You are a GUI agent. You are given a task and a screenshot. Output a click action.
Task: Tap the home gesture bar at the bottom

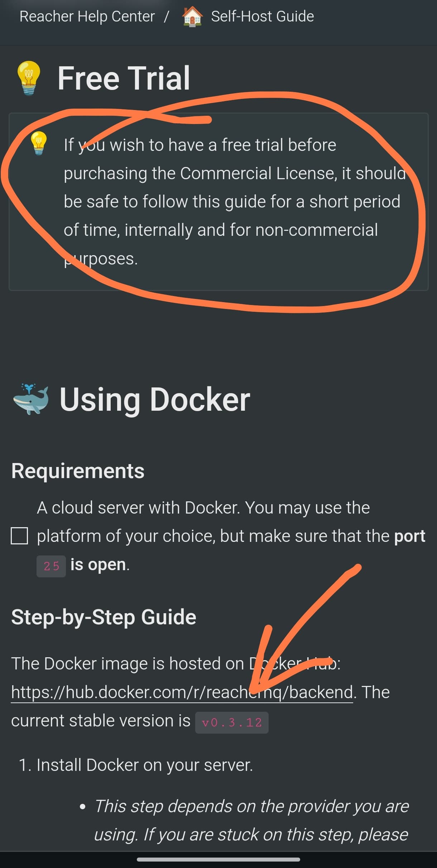(218, 859)
